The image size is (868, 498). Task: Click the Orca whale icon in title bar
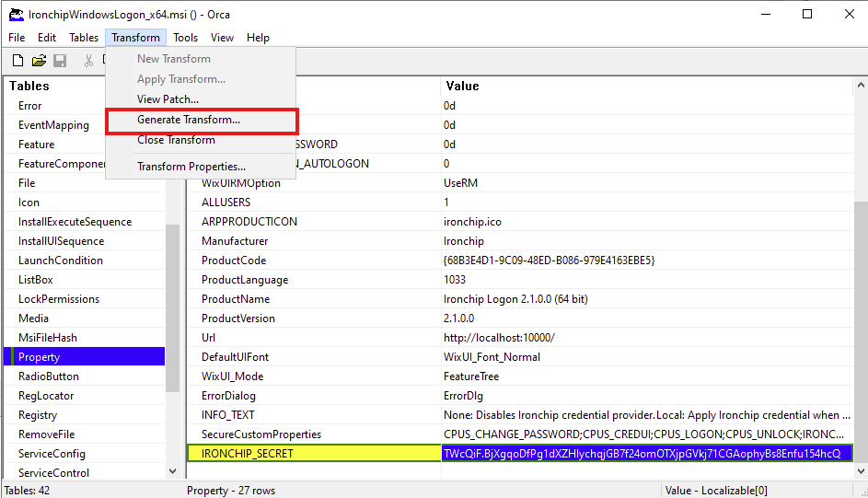(x=16, y=14)
